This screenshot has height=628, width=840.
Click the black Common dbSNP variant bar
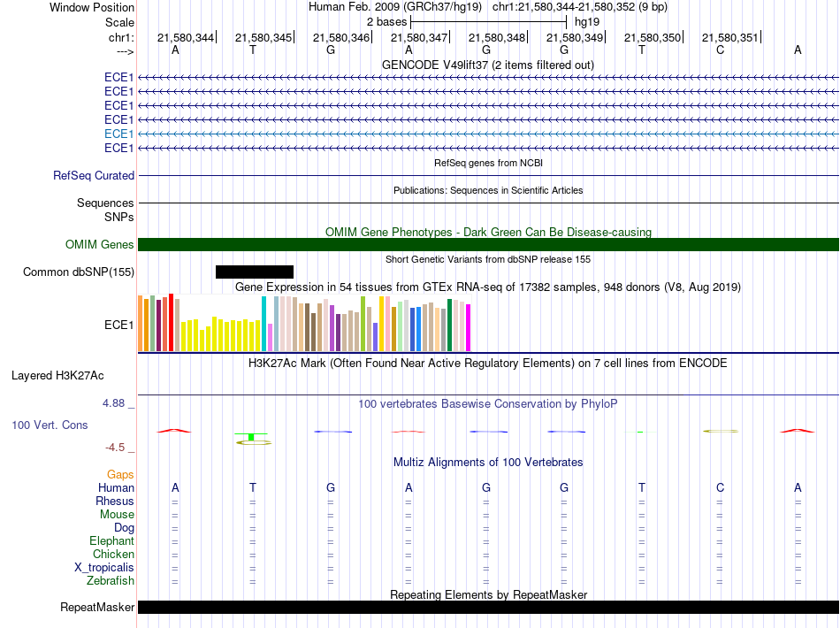coord(254,272)
